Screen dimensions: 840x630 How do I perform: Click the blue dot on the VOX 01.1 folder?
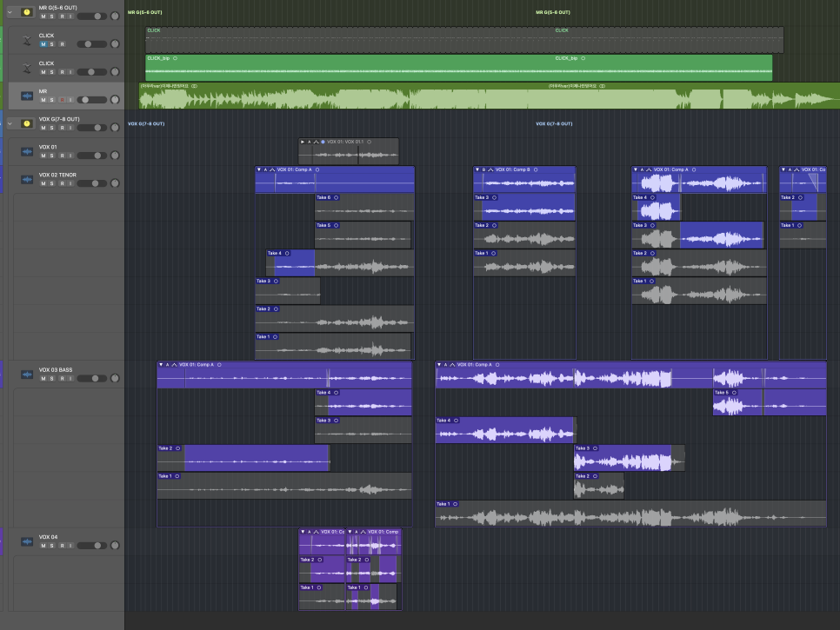[x=323, y=142]
